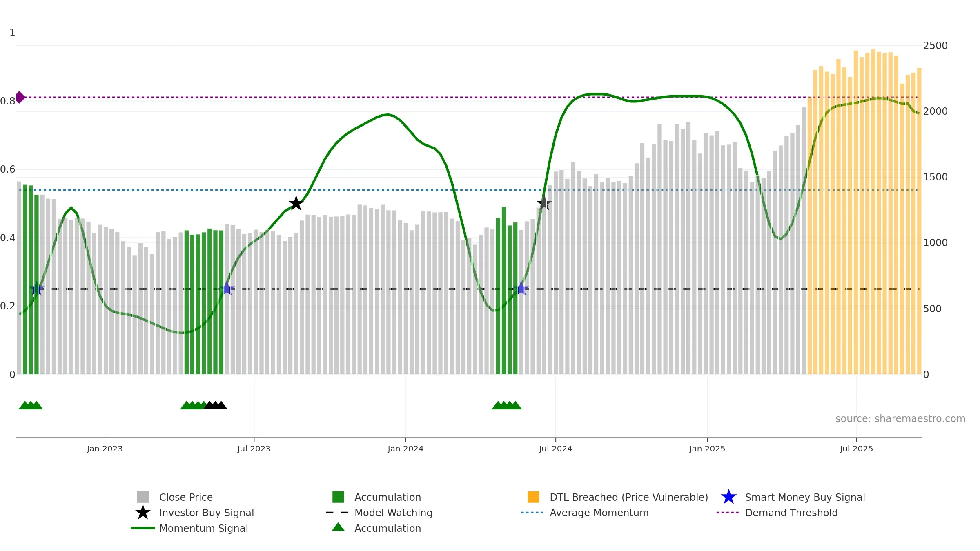Viewport: 980px width, 551px height.
Task: Click the black star on the 2023 momentum curve
Action: click(x=296, y=203)
